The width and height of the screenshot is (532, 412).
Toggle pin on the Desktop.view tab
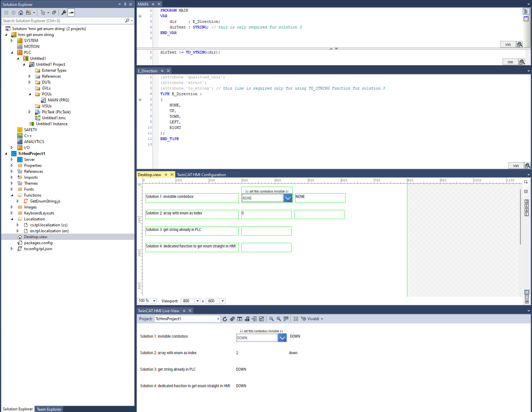point(166,175)
